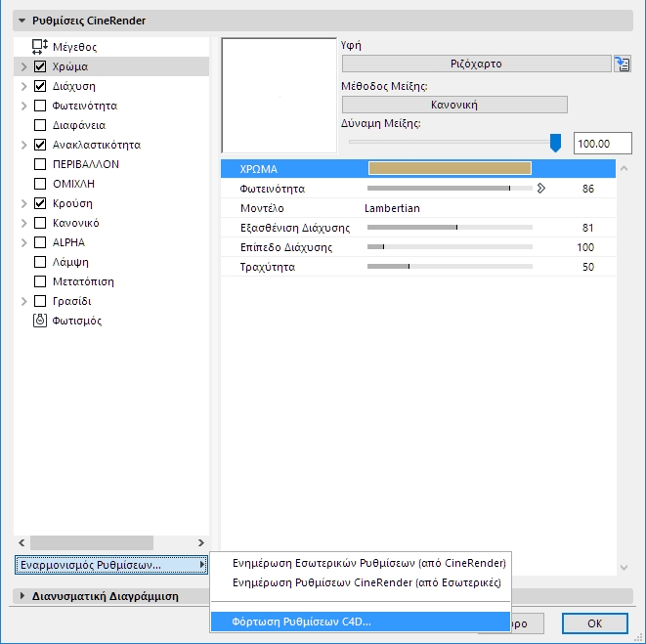This screenshot has height=644, width=646.
Task: Expand the Διάχυση tree row
Action: pyautogui.click(x=23, y=86)
